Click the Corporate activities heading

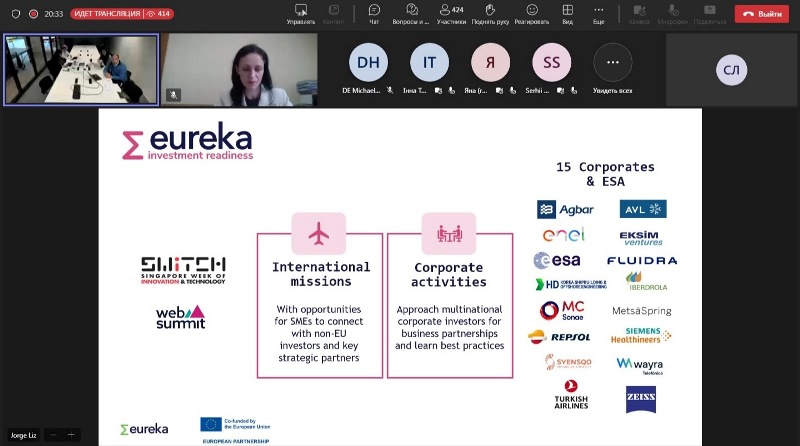[449, 275]
